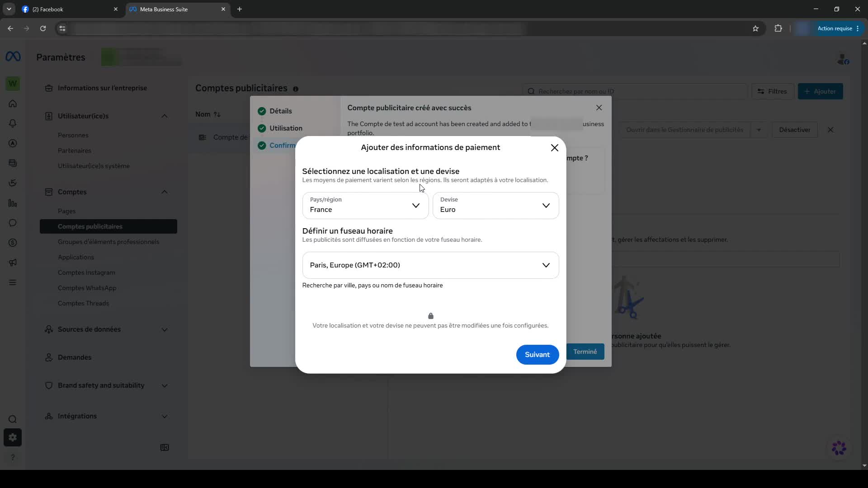Screen dimensions: 868x488
Task: Click the Suivant button
Action: 538,355
